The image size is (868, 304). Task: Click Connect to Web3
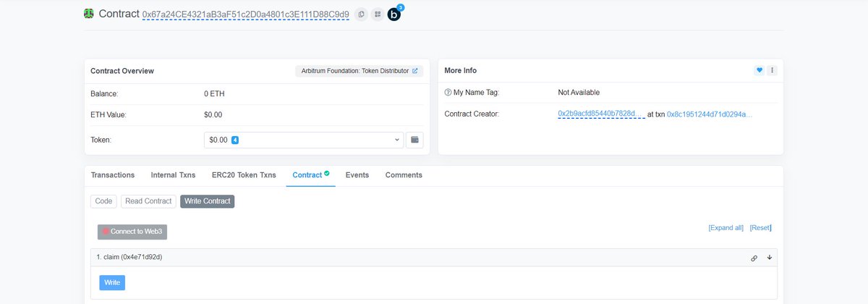coord(133,232)
